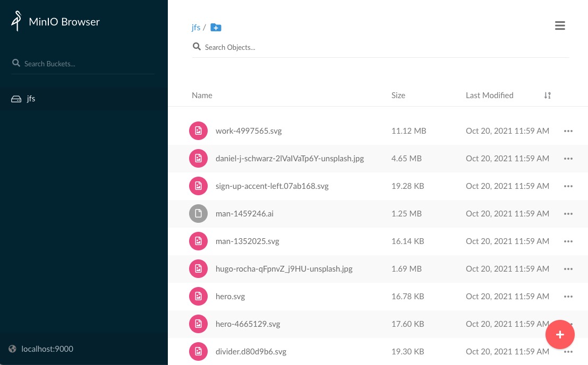Click the magnifier icon in Search Buckets sidebar
588x365 pixels.
pos(16,63)
